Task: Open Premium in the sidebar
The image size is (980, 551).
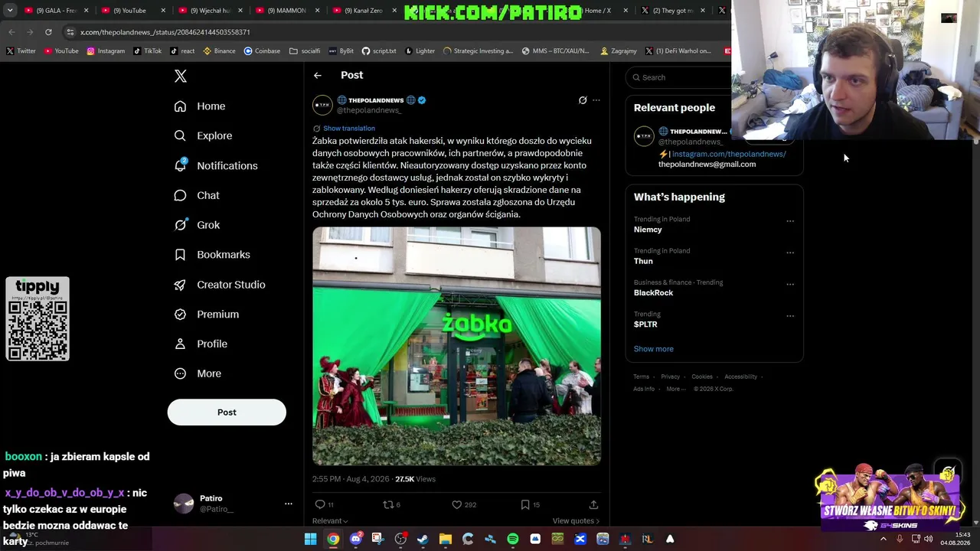Action: point(207,314)
